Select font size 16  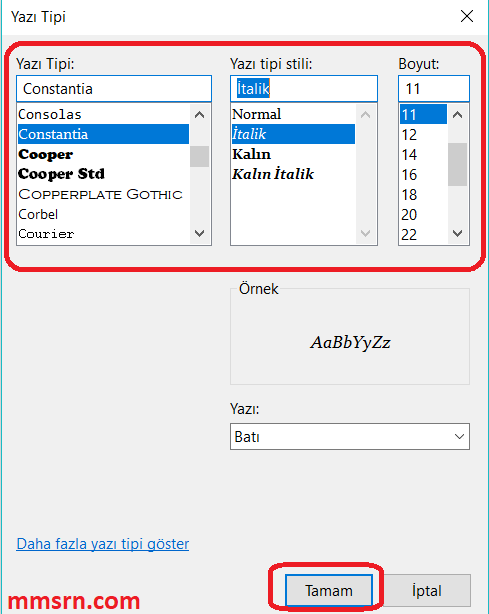point(423,175)
